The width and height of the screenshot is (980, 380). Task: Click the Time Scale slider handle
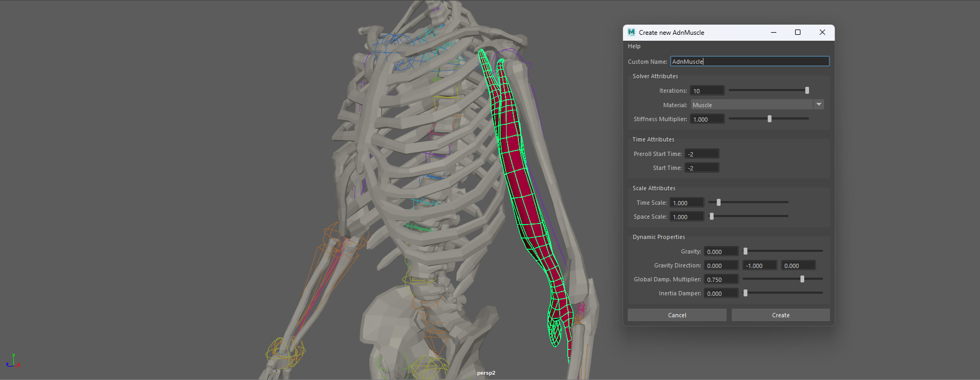click(x=718, y=203)
